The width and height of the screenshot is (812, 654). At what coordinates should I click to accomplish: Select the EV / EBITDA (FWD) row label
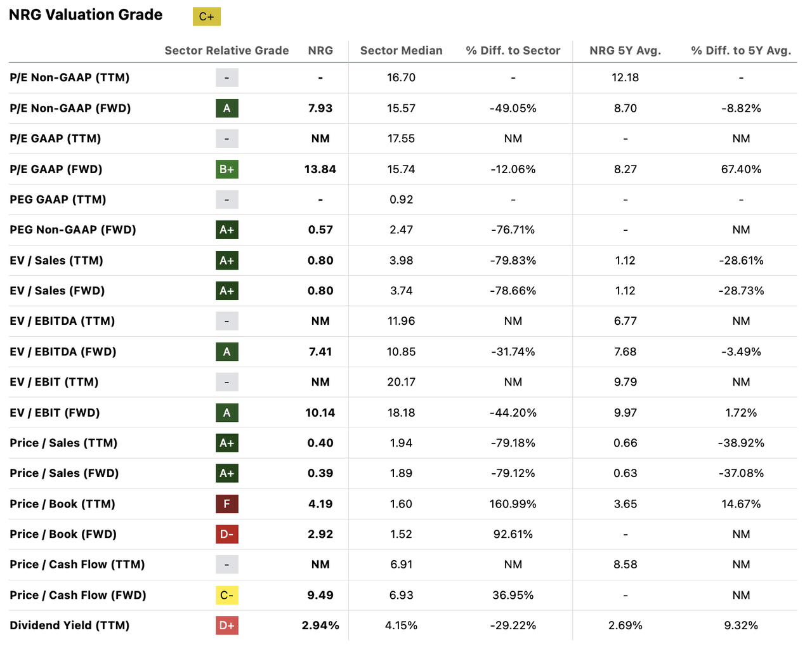63,351
